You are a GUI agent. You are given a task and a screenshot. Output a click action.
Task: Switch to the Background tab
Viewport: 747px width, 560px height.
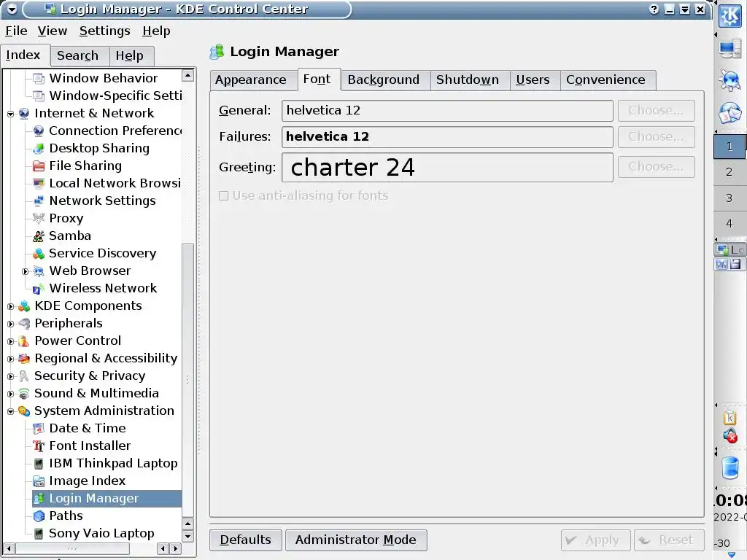point(384,80)
